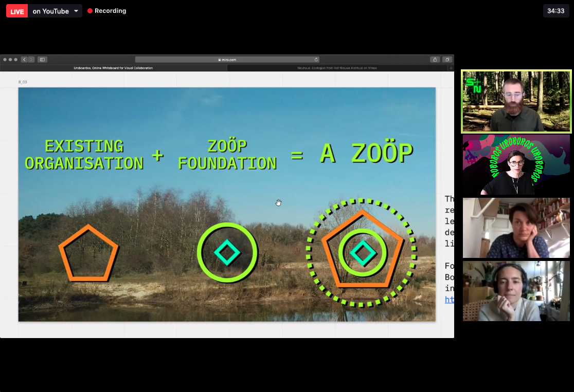This screenshot has width=574, height=392.
Task: Select the ZOÖP FOUNDATION text
Action: coord(227,155)
